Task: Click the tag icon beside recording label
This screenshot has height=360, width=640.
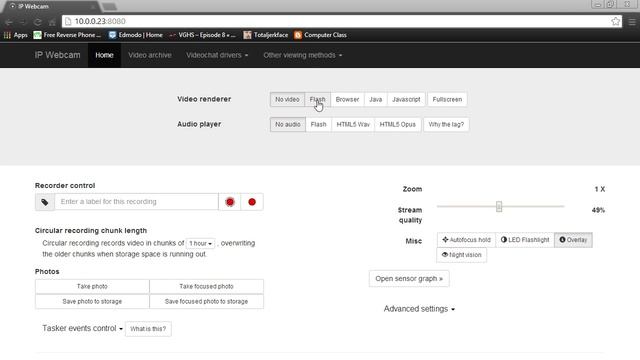Action: click(45, 202)
